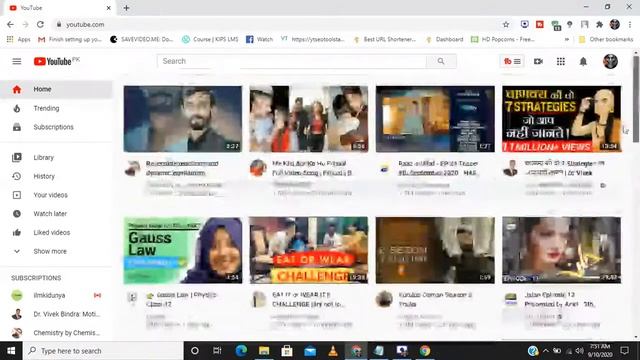
Task: Open the Windows Start menu
Action: point(11,351)
